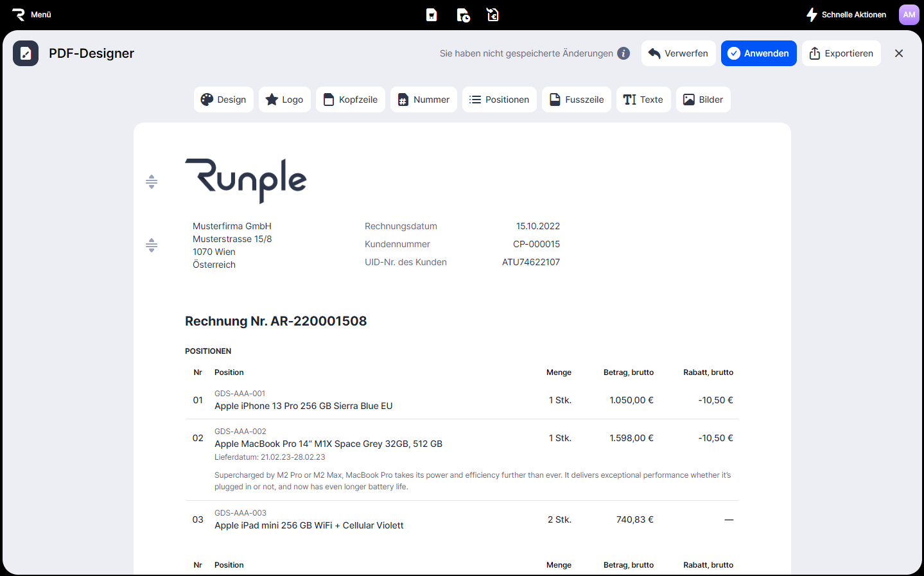924x576 pixels.
Task: Click the drag handle beside the Runple logo
Action: 152,182
